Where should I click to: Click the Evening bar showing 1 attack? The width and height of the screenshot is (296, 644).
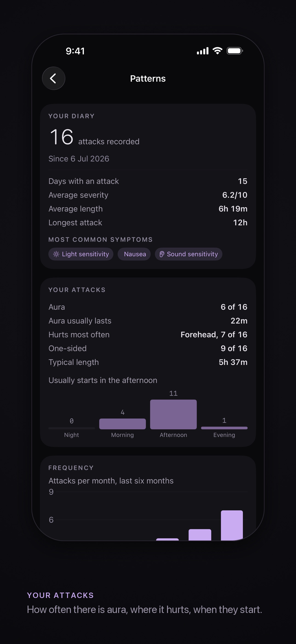[224, 428]
